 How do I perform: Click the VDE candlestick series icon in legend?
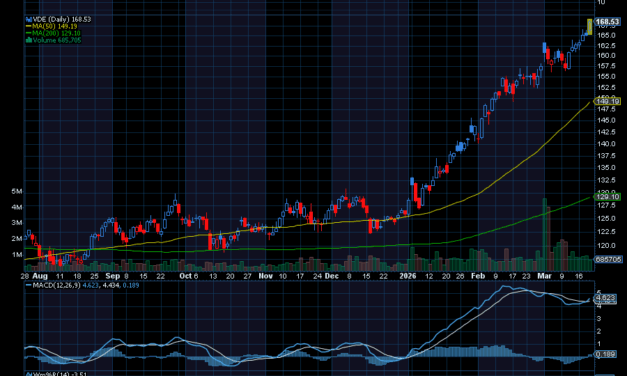(28, 19)
